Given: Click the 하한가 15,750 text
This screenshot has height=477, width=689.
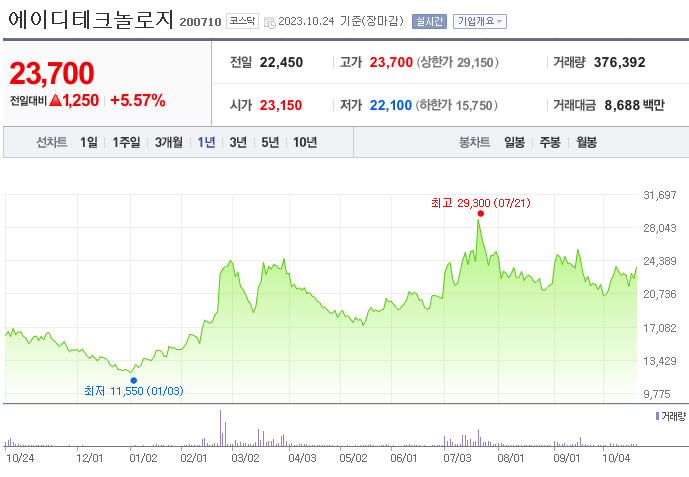Looking at the screenshot, I should (x=457, y=105).
